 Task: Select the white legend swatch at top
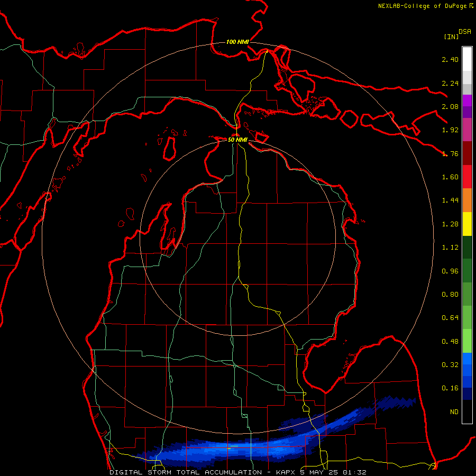(467, 59)
